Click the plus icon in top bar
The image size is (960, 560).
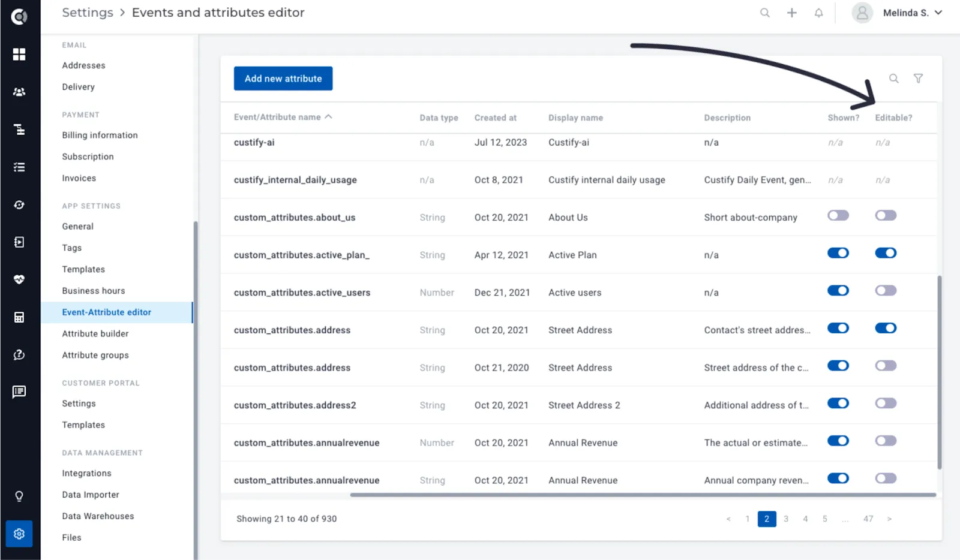coord(792,13)
